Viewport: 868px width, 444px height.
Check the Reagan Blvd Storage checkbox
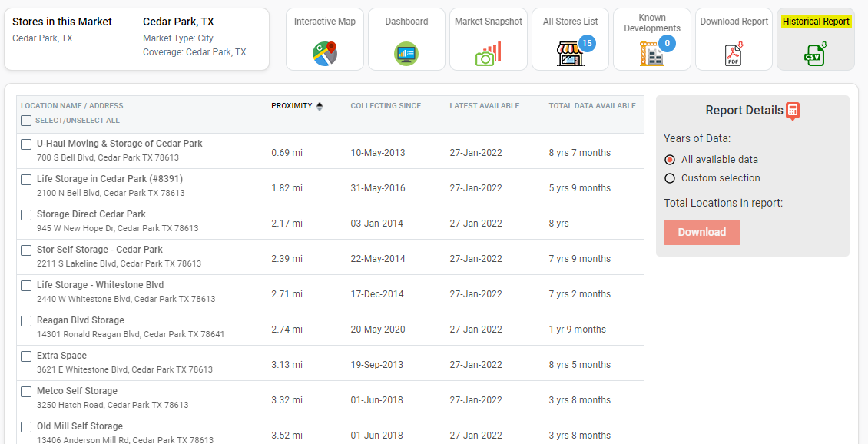click(x=26, y=321)
